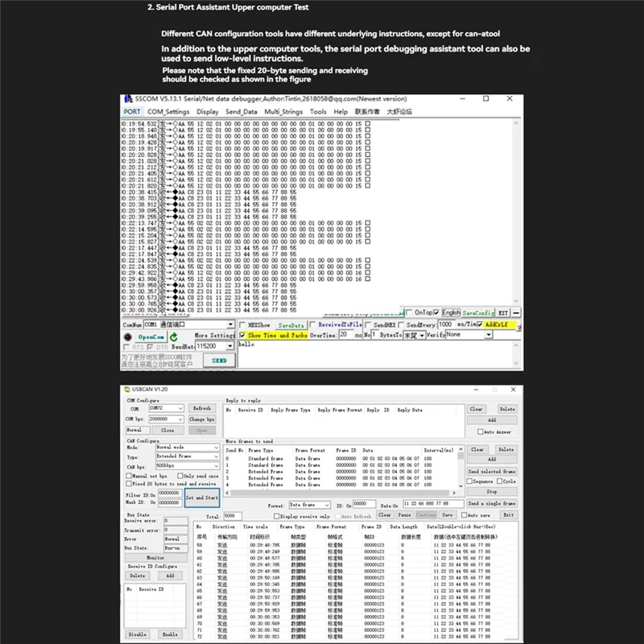The width and height of the screenshot is (644, 644).
Task: Click Send selected frame button
Action: click(492, 472)
